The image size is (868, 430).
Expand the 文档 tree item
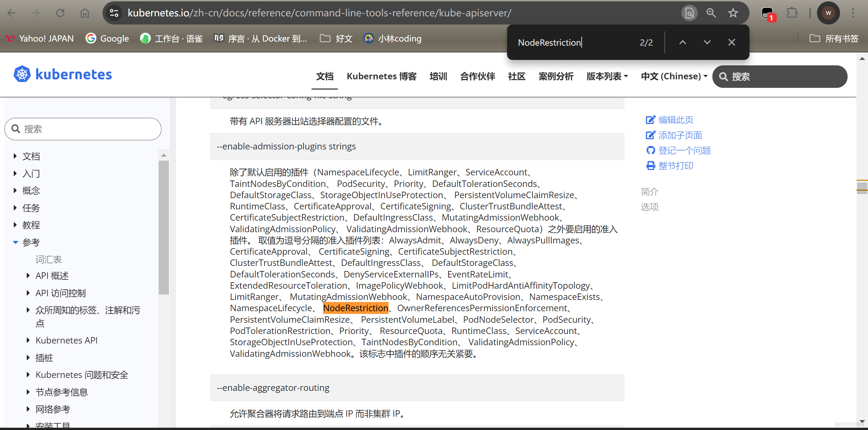(x=15, y=156)
